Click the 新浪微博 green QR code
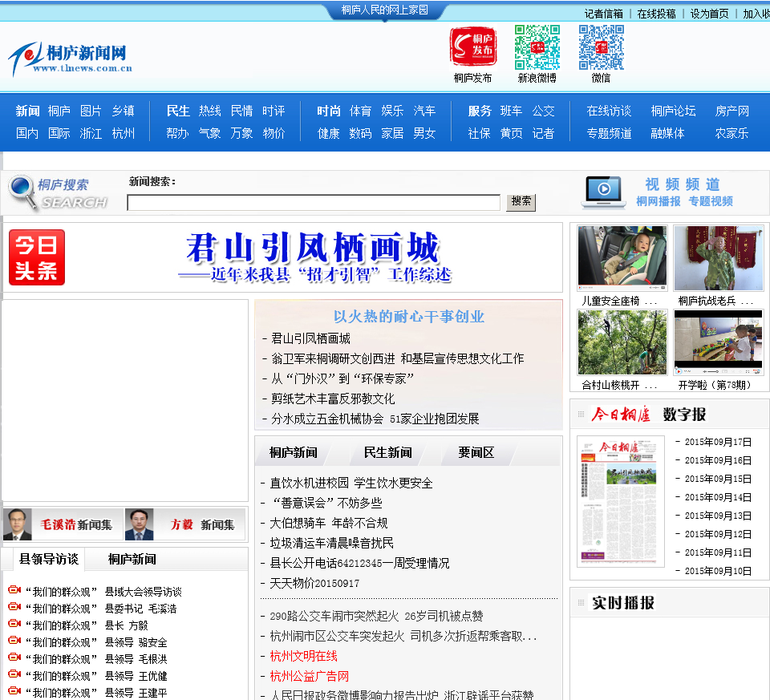Viewport: 770px width, 700px height. point(537,47)
